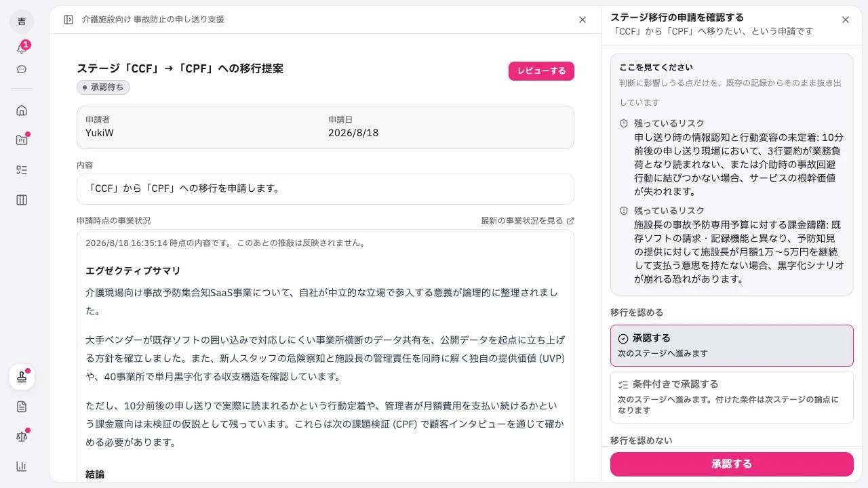
Task: Click the proposal title ステージ「CCF」→「CPF」への移行提案
Action: pyautogui.click(x=180, y=68)
